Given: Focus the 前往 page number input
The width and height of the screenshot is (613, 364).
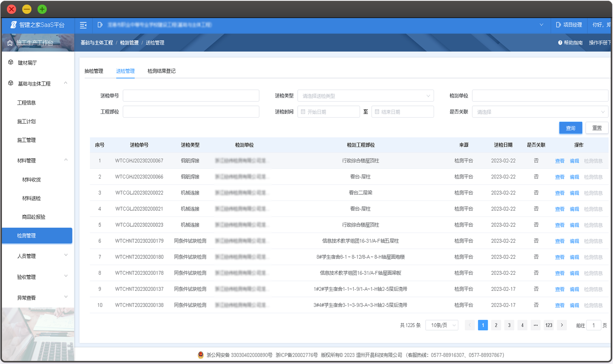Looking at the screenshot, I should click(593, 325).
